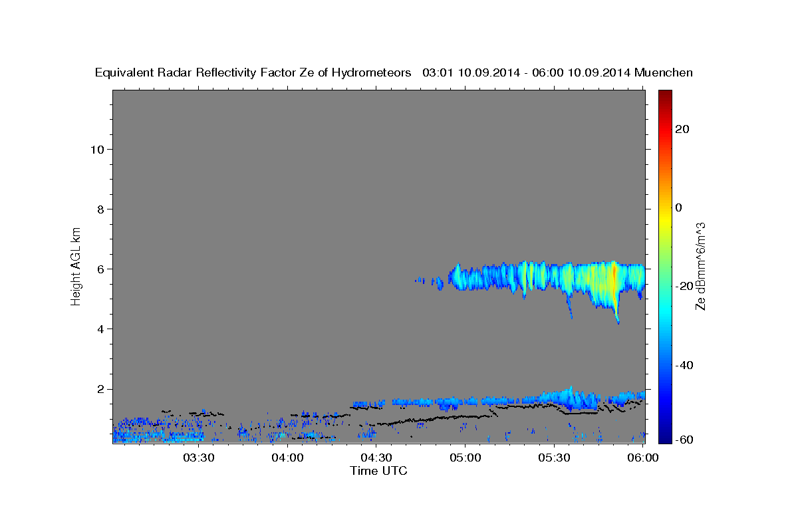798x532 pixels.
Task: Click the height axis label '4'
Action: pos(99,329)
